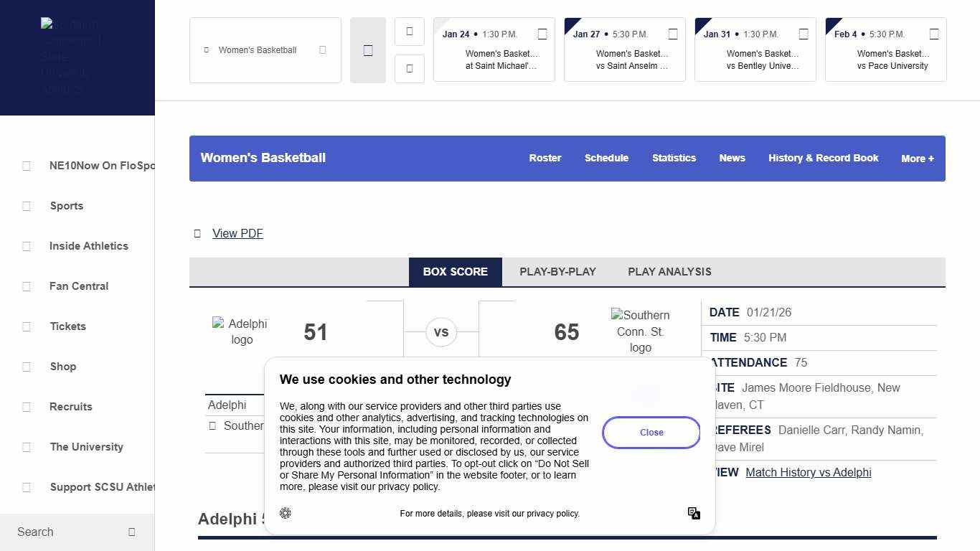980x551 pixels.
Task: Open the Play Analysis tab
Action: tap(669, 272)
